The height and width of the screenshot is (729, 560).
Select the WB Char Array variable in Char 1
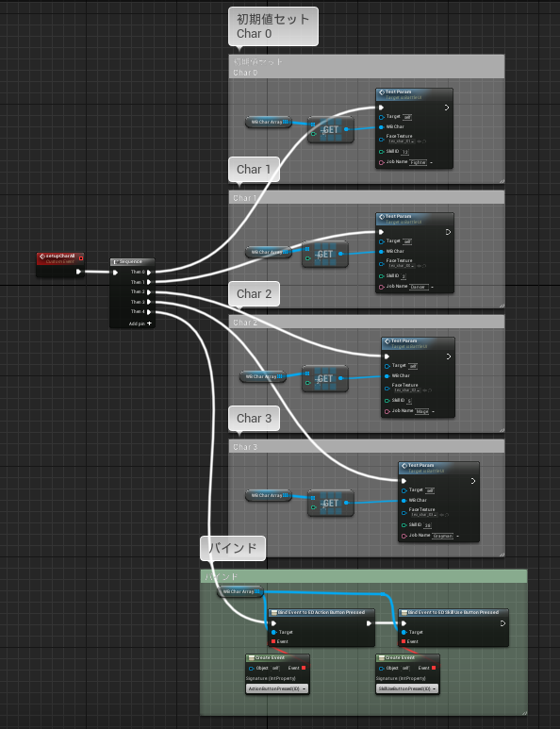coord(269,252)
